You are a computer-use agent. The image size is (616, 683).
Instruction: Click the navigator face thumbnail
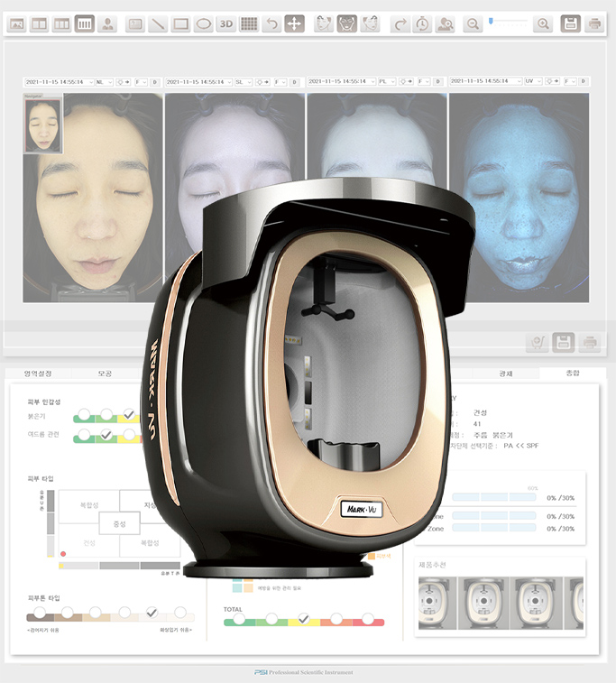pyautogui.click(x=41, y=125)
